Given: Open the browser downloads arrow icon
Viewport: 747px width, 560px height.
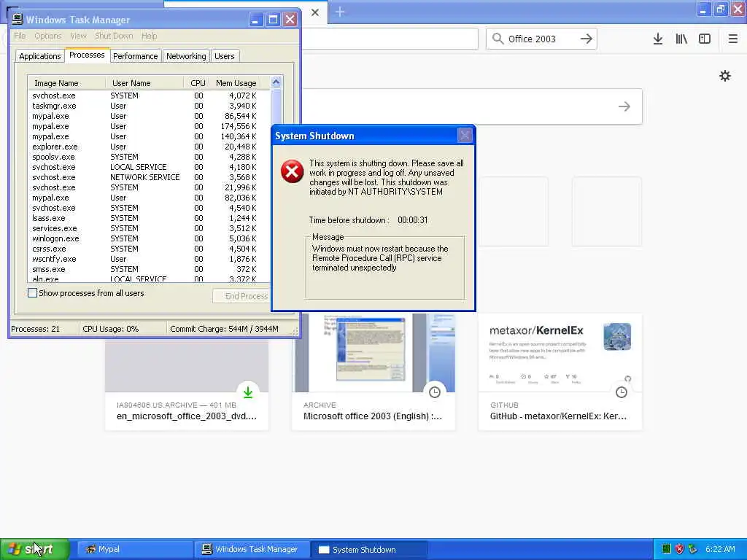Looking at the screenshot, I should (657, 39).
